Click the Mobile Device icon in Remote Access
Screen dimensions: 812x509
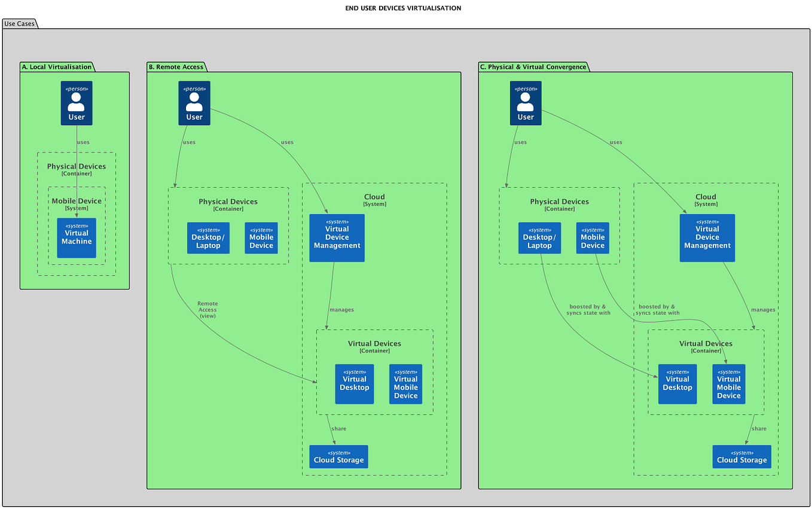tap(261, 237)
